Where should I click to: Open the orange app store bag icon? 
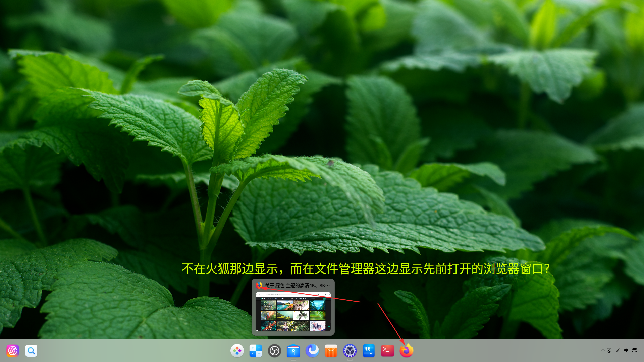[x=331, y=351]
